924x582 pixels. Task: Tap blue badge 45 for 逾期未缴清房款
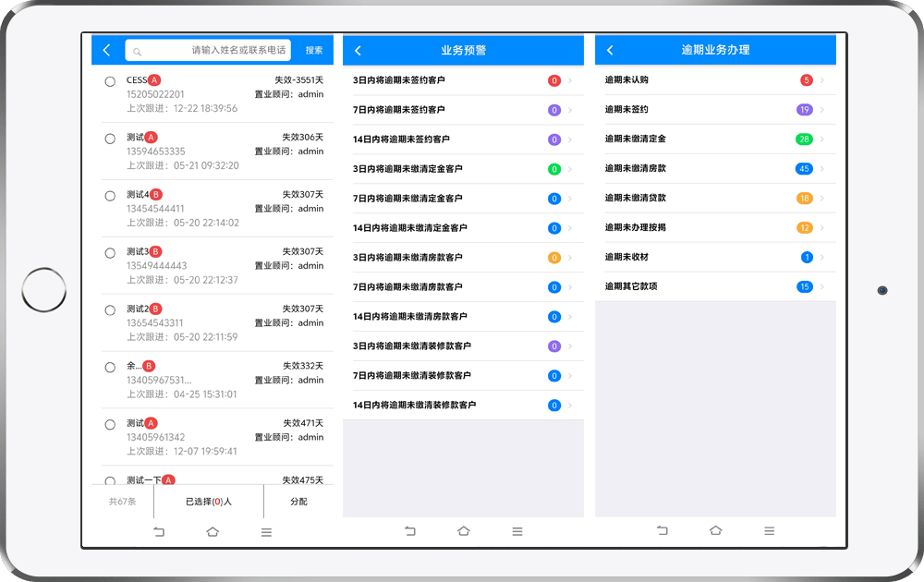pyautogui.click(x=805, y=168)
